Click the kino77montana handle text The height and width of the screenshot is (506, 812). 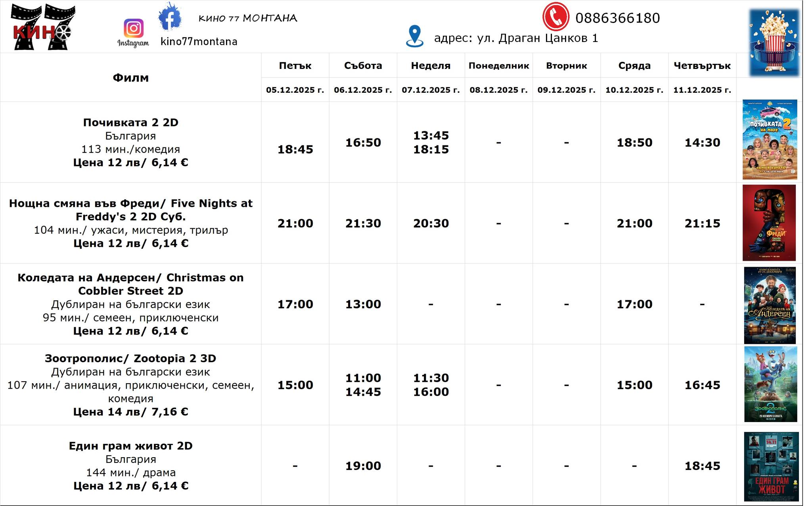(x=199, y=42)
